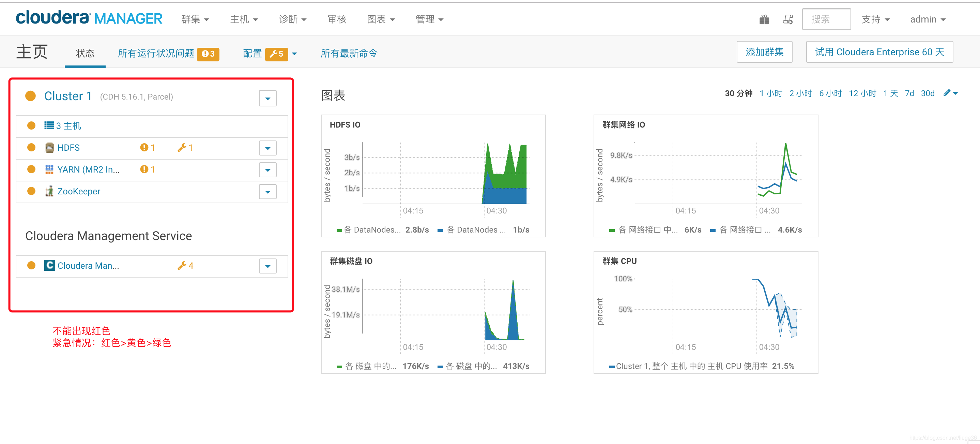
Task: Click green DataNodes legend swatch in HDFS IO
Action: pos(339,230)
